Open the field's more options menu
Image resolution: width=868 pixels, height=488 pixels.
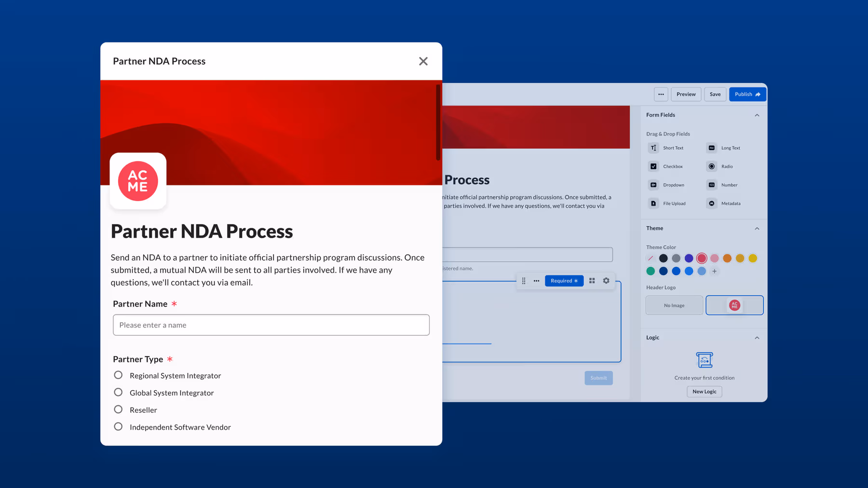pyautogui.click(x=536, y=281)
